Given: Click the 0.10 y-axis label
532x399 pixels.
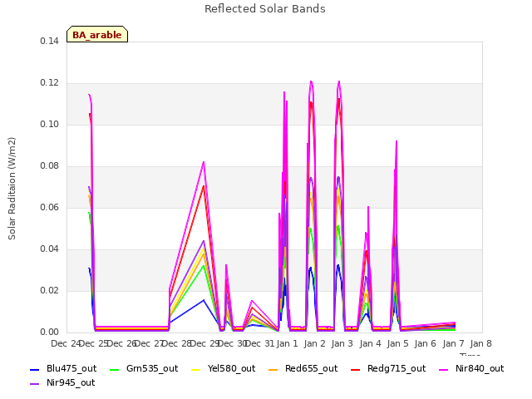Looking at the screenshot, I should [49, 124].
